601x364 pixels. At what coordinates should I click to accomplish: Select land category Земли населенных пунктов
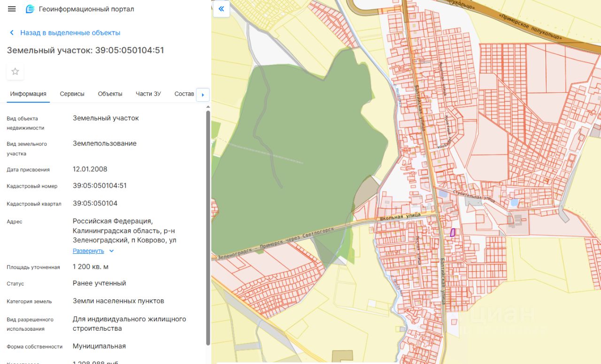[118, 301]
